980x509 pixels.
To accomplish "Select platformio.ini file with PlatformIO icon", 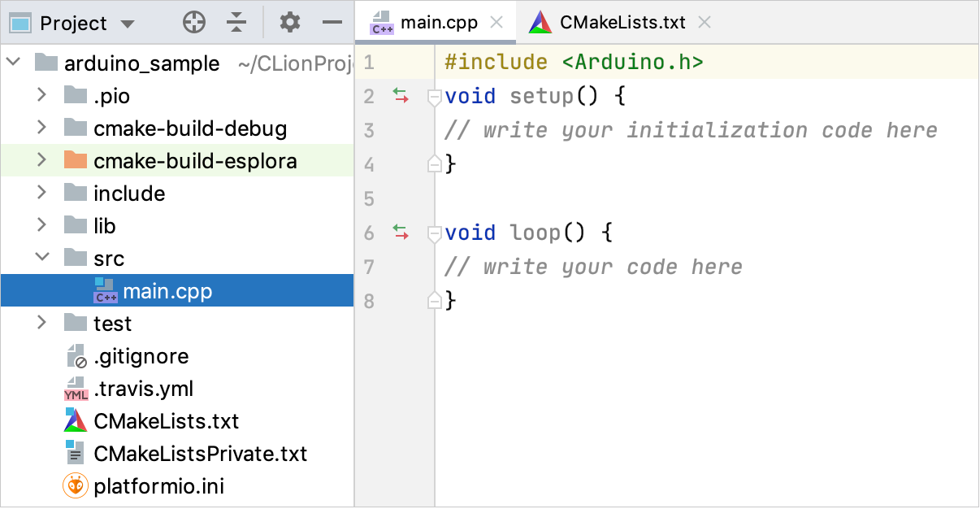I will point(158,486).
